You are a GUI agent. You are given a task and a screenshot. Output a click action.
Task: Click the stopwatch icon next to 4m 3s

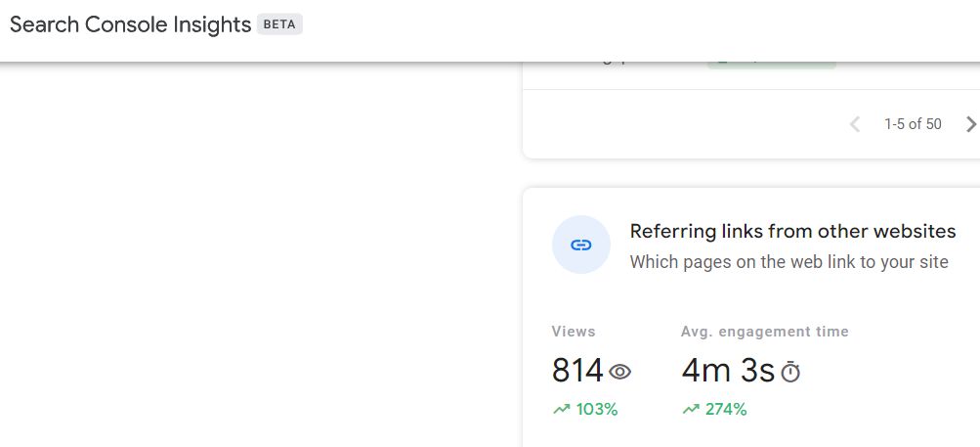(790, 372)
